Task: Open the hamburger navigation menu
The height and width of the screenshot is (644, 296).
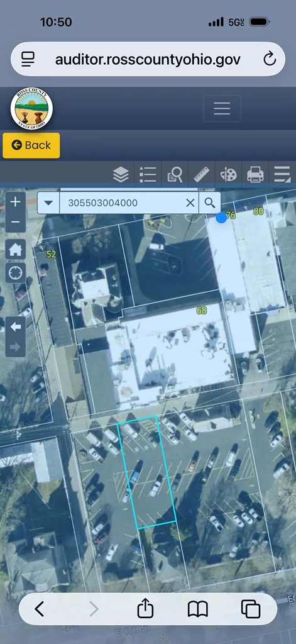Action: click(x=222, y=108)
